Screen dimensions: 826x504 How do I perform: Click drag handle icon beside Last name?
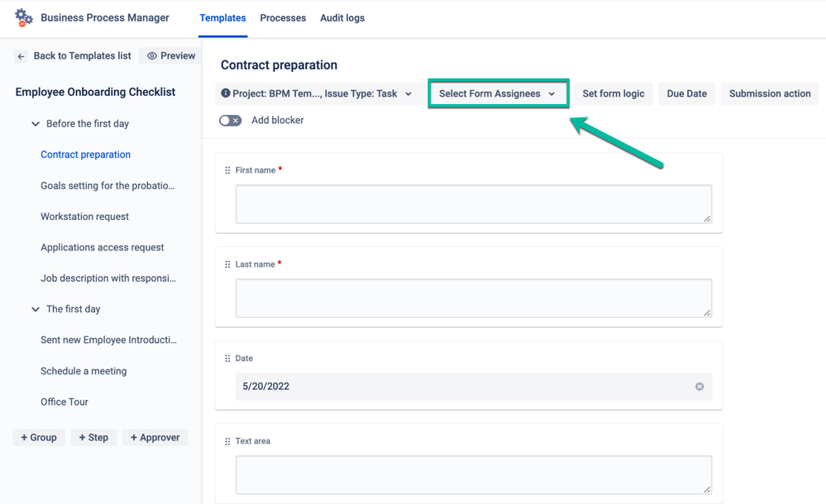click(227, 264)
